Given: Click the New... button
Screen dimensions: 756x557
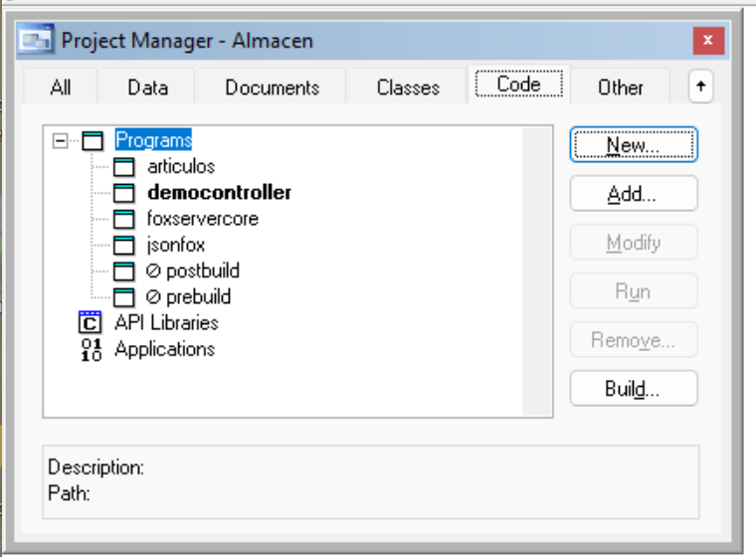Looking at the screenshot, I should [634, 144].
